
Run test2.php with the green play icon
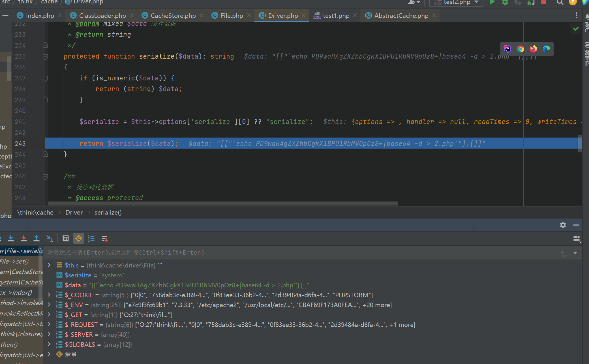coord(492,2)
